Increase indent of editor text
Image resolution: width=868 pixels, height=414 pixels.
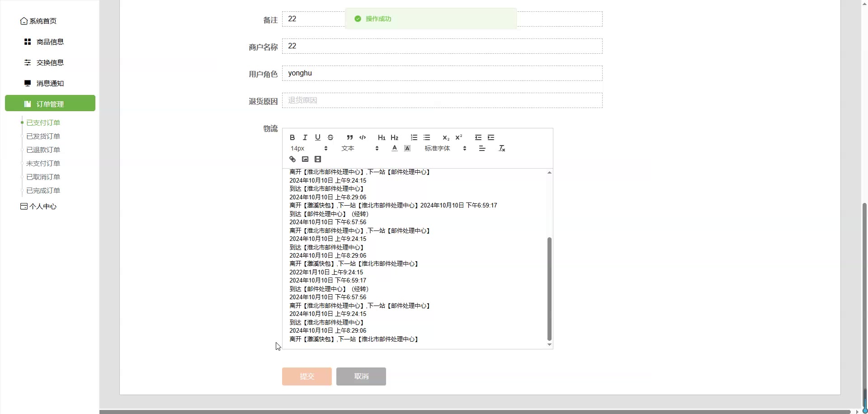pos(491,137)
